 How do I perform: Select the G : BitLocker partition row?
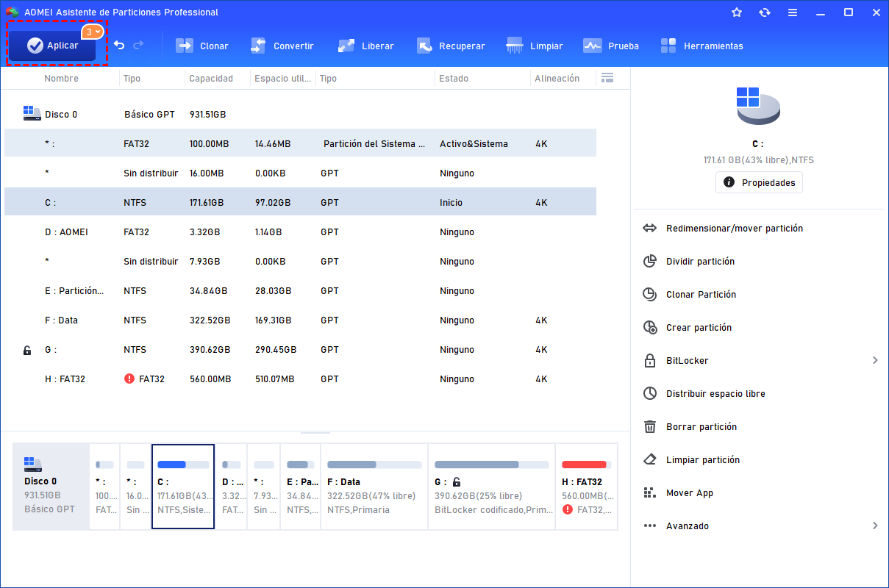(x=300, y=350)
